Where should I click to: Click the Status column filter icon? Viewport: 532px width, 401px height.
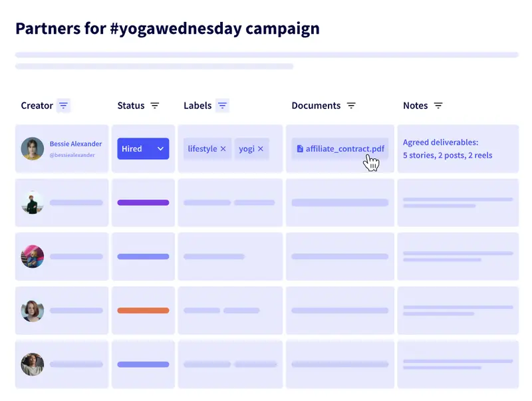(155, 106)
